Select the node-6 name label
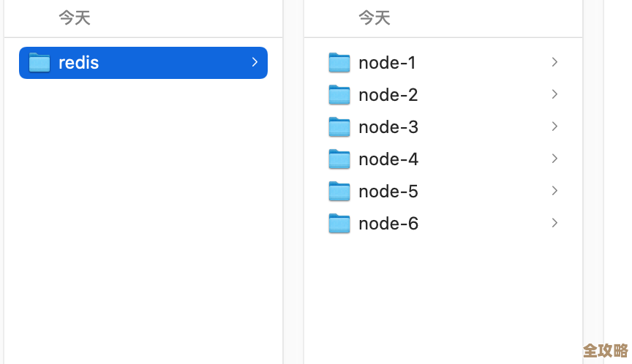The image size is (632, 364). [x=388, y=224]
